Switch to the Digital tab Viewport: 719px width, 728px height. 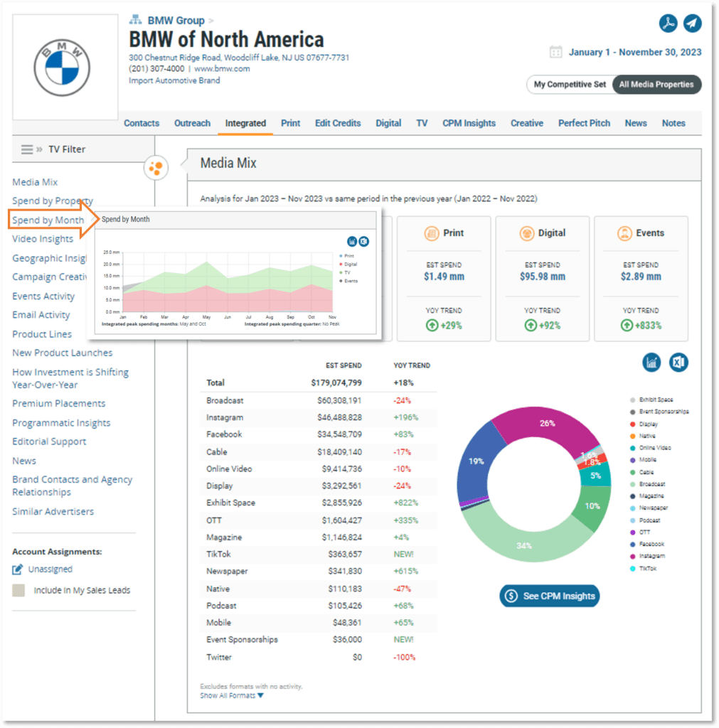click(x=388, y=123)
